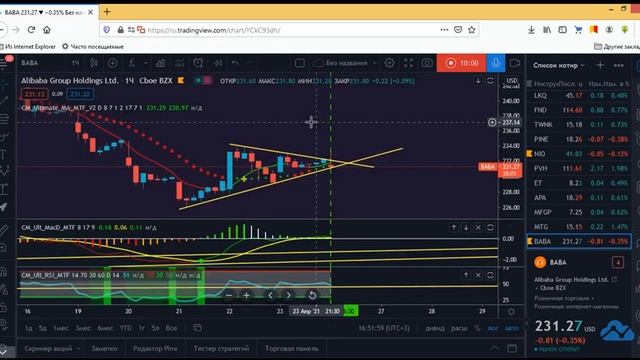Reload the page in Firefox

point(31,30)
